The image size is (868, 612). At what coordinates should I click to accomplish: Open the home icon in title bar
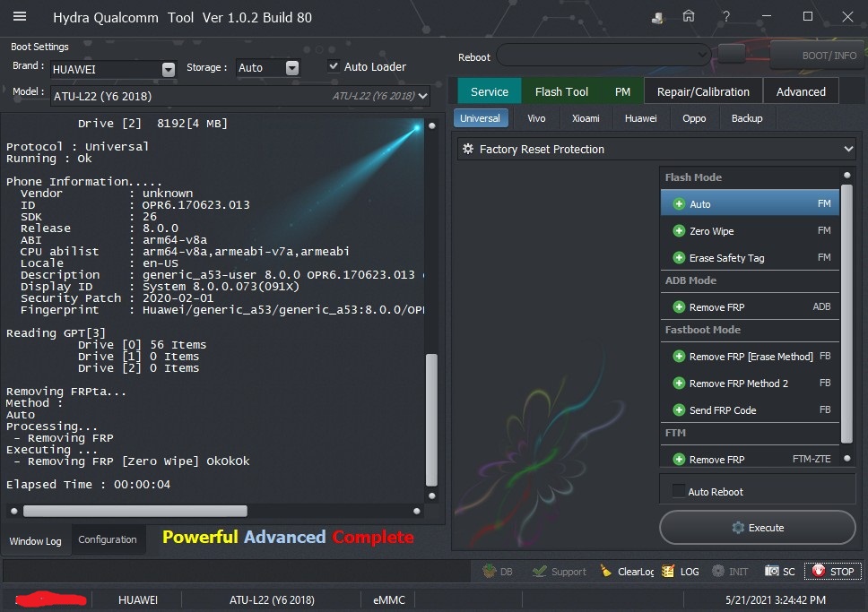pos(688,17)
